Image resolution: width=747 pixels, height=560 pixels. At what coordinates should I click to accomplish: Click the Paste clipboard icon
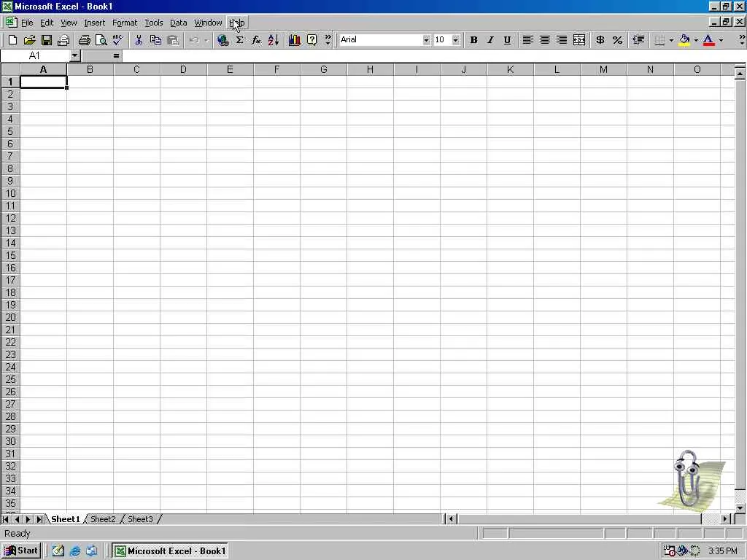click(173, 40)
